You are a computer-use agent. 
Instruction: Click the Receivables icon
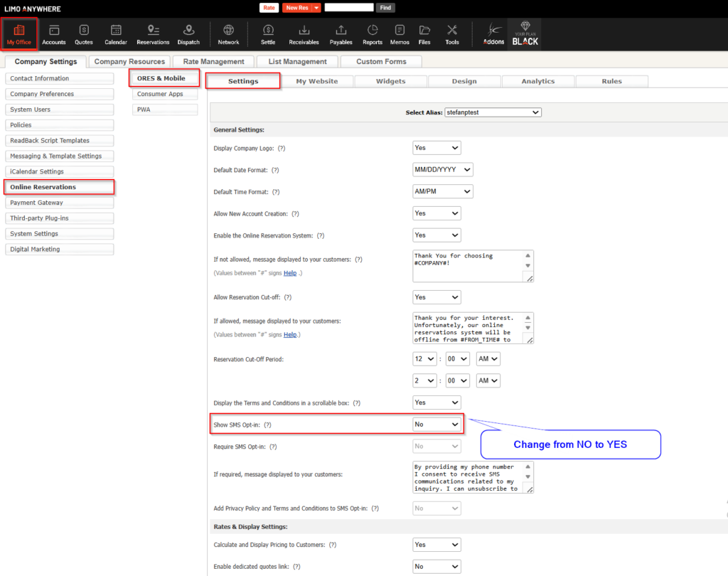coord(304,34)
